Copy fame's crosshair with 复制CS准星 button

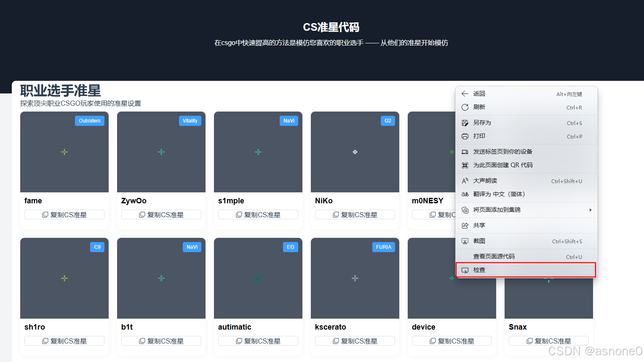click(64, 215)
